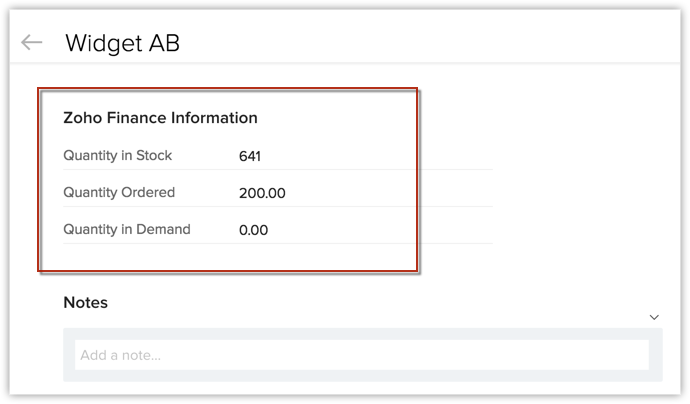Select the 200.00 ordered value

pos(262,193)
